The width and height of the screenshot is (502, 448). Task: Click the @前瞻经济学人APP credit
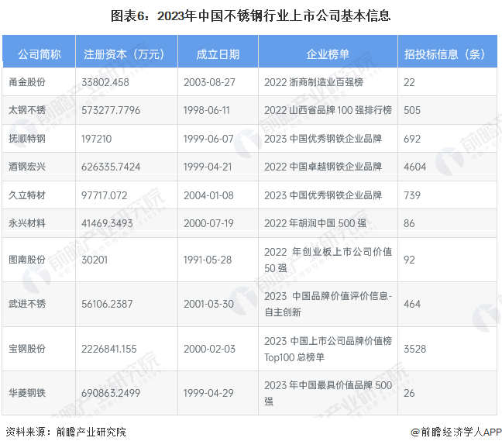[x=456, y=432]
